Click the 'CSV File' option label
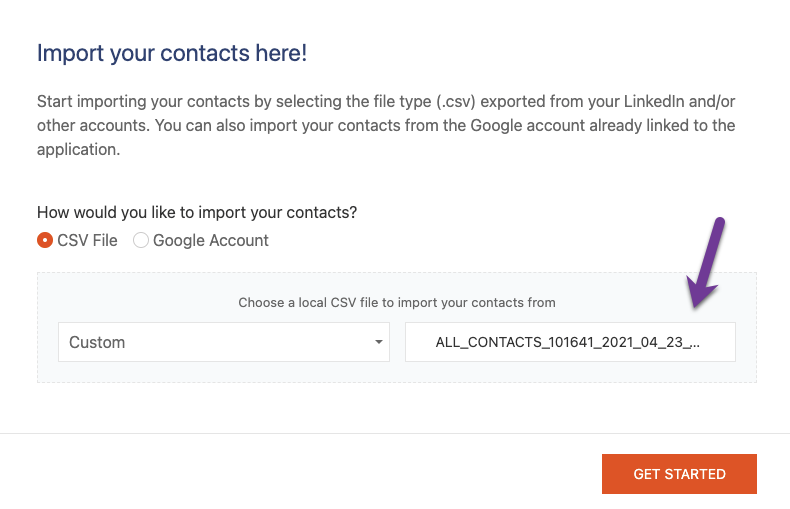 pyautogui.click(x=87, y=241)
